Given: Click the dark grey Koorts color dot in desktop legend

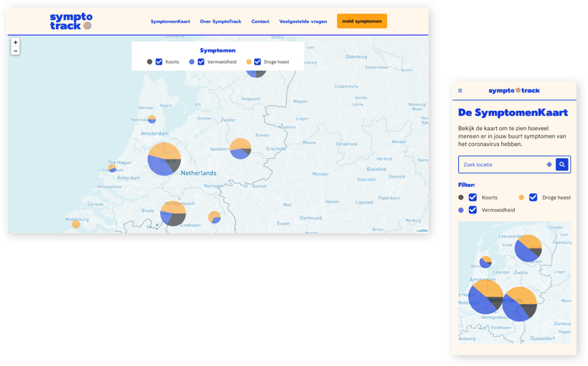Looking at the screenshot, I should click(x=150, y=62).
